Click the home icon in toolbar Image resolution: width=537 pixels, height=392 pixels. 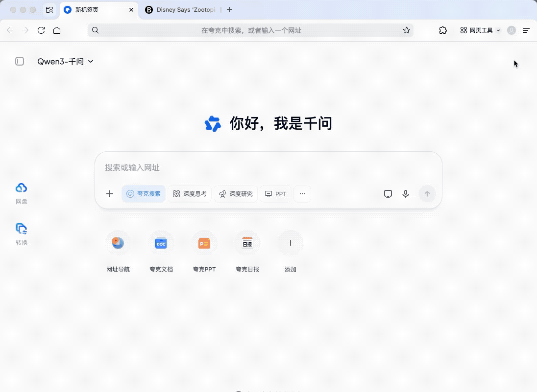[57, 30]
